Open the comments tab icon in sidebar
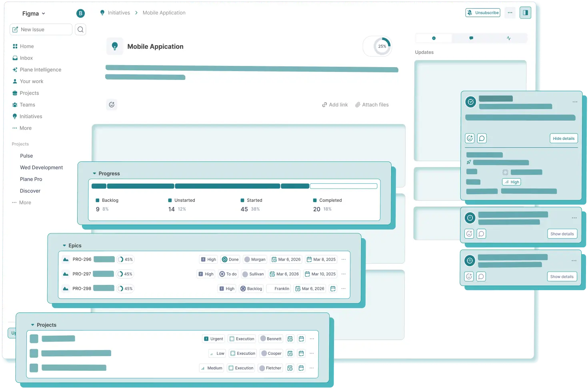 pyautogui.click(x=471, y=38)
